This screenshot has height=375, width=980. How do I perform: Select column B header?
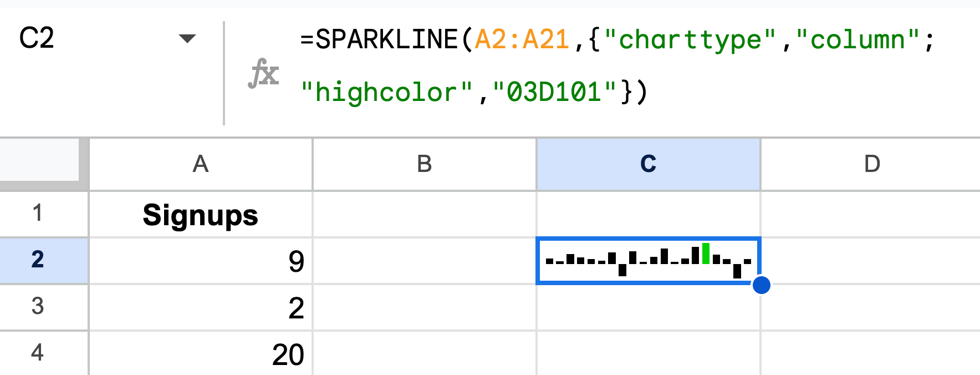click(425, 164)
